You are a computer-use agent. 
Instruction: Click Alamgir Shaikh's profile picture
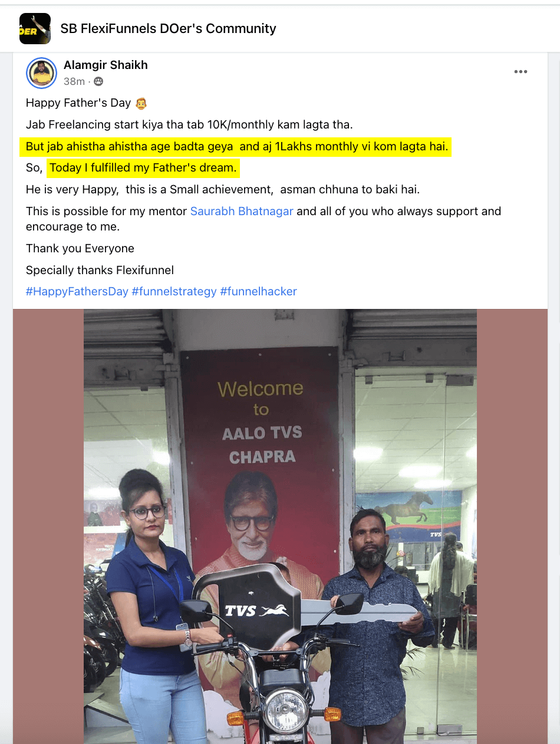(x=41, y=73)
